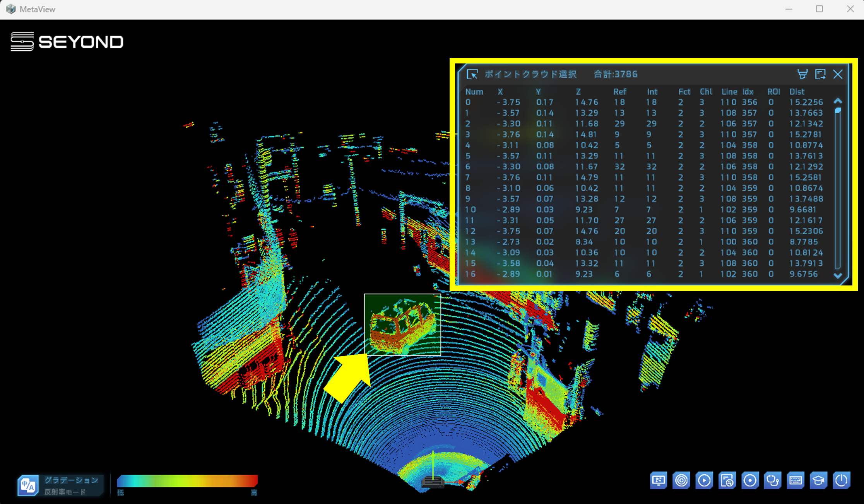Open the display settings monitor icon
Image resolution: width=864 pixels, height=504 pixels.
(658, 481)
